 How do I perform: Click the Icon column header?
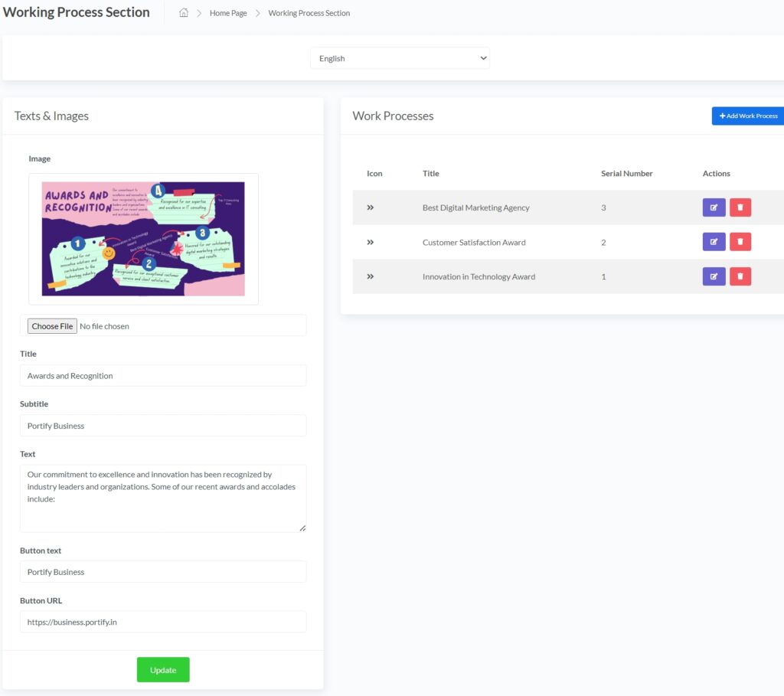pos(374,174)
